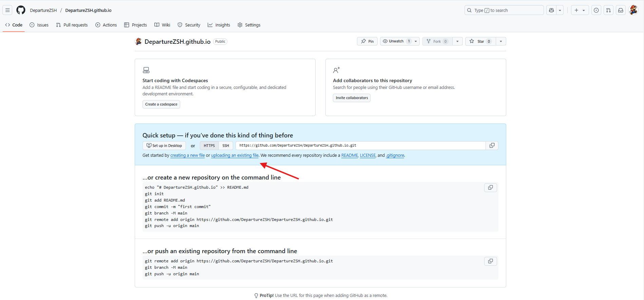This screenshot has width=644, height=300.
Task: Open the README link
Action: [x=349, y=155]
